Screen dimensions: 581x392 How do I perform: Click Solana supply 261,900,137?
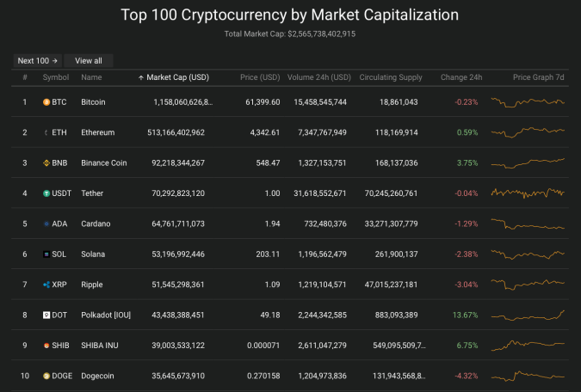396,254
